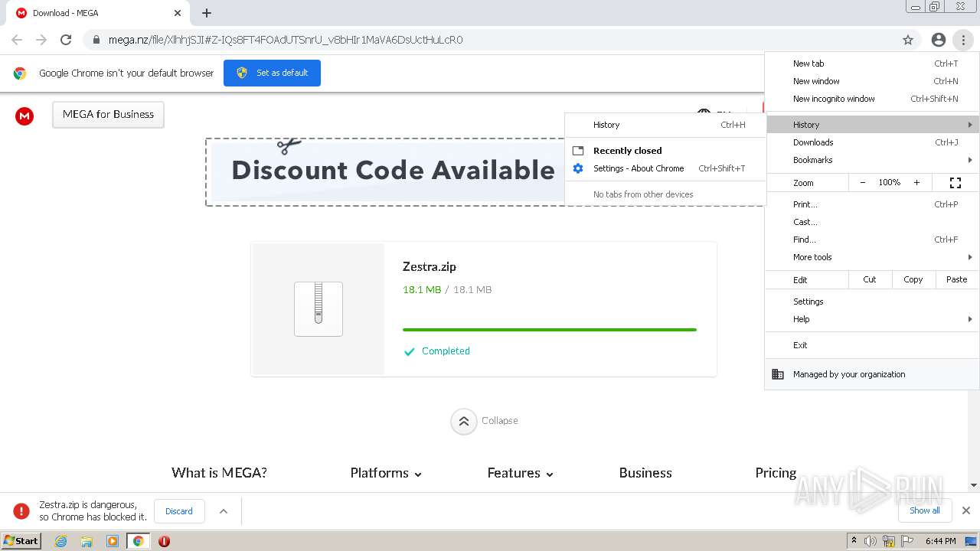Open Downloads from Chrome menu
Viewport: 980px width, 551px height.
click(x=872, y=142)
